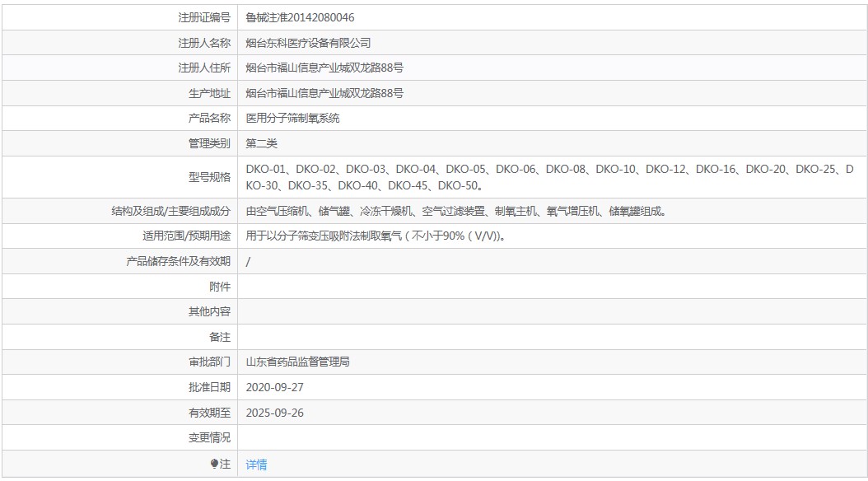Click the 变更情况 label
The width and height of the screenshot is (868, 481).
[209, 438]
